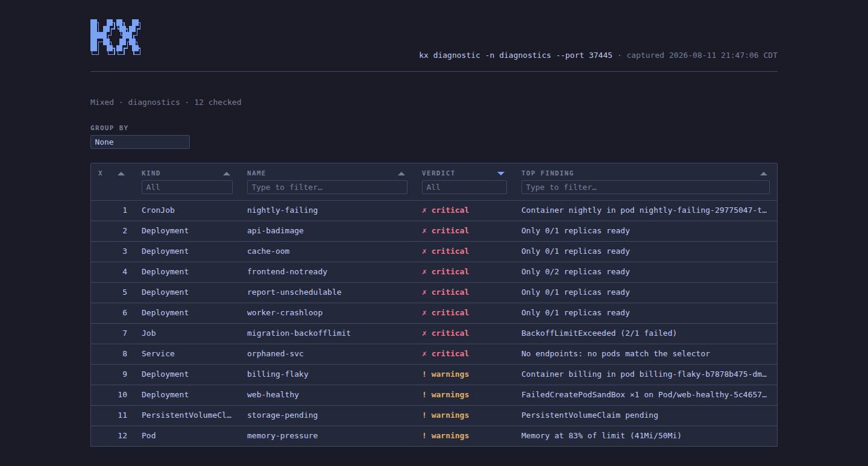This screenshot has height=466, width=868.
Task: Click the TOP FINDING header label
Action: 547,173
